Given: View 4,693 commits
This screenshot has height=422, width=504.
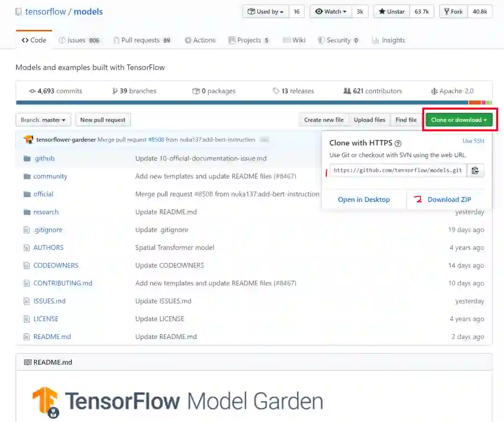Looking at the screenshot, I should click(x=55, y=91).
